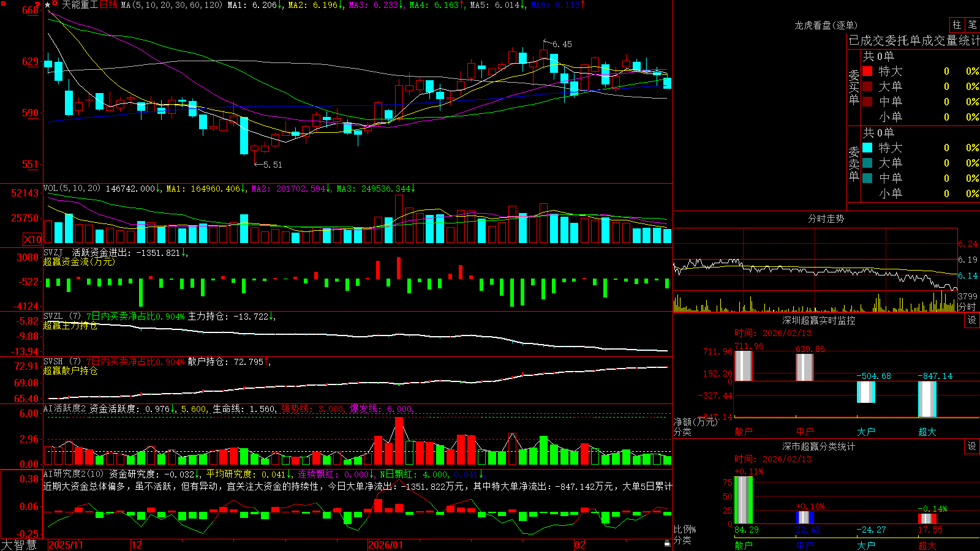
Task: Click the 深圳超赢实时监控 panel title
Action: pyautogui.click(x=819, y=320)
